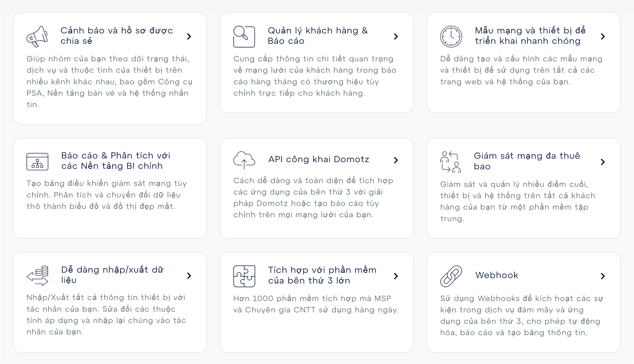Viewport: 634px width, 364px height.
Task: Click the cloud upload API icon
Action: [x=244, y=160]
